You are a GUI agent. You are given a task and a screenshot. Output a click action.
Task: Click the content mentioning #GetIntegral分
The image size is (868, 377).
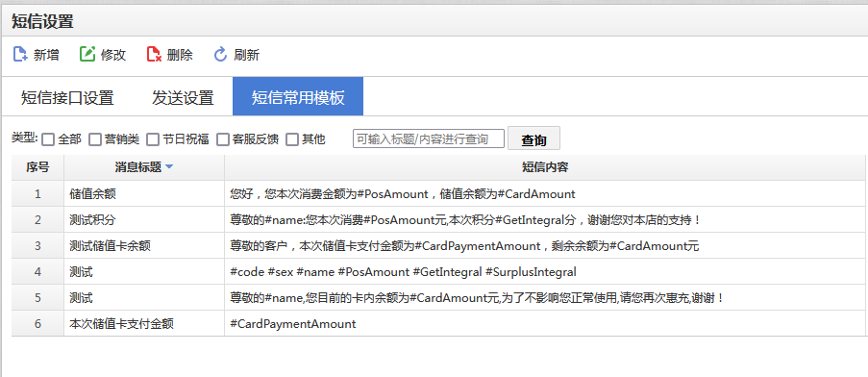[465, 220]
